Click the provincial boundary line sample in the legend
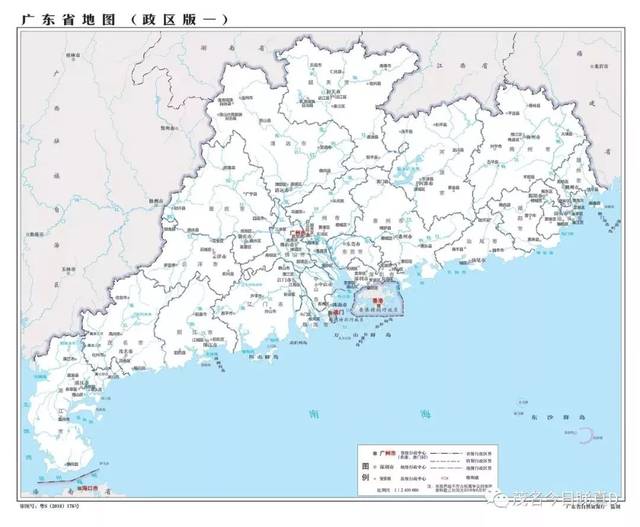This screenshot has height=527, width=640. click(x=445, y=454)
